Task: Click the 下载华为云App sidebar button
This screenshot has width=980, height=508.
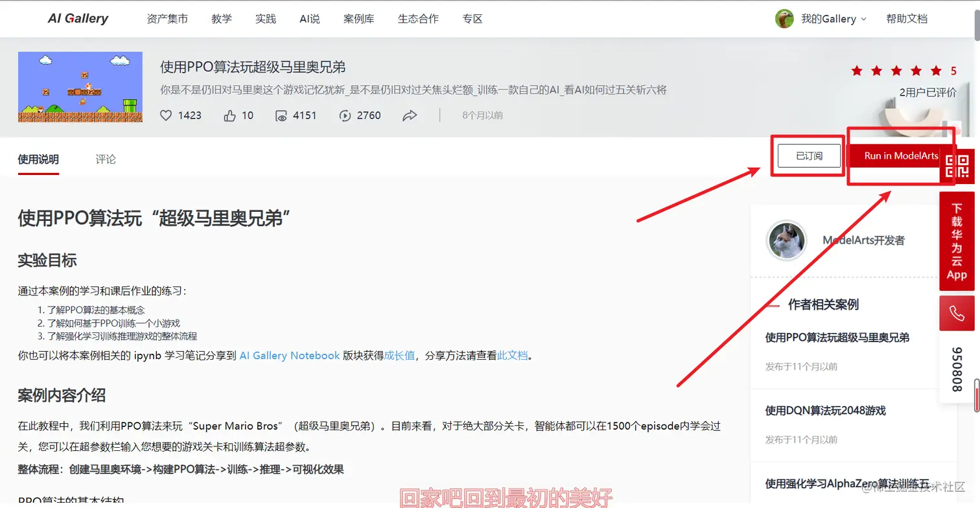Action: click(x=957, y=241)
